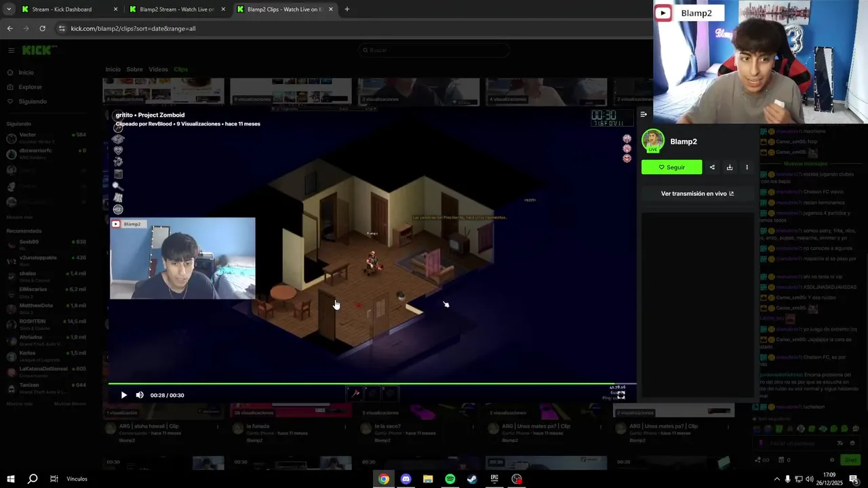Open File Explorer from taskbar
Viewport: 868px width, 488px height.
(428, 479)
